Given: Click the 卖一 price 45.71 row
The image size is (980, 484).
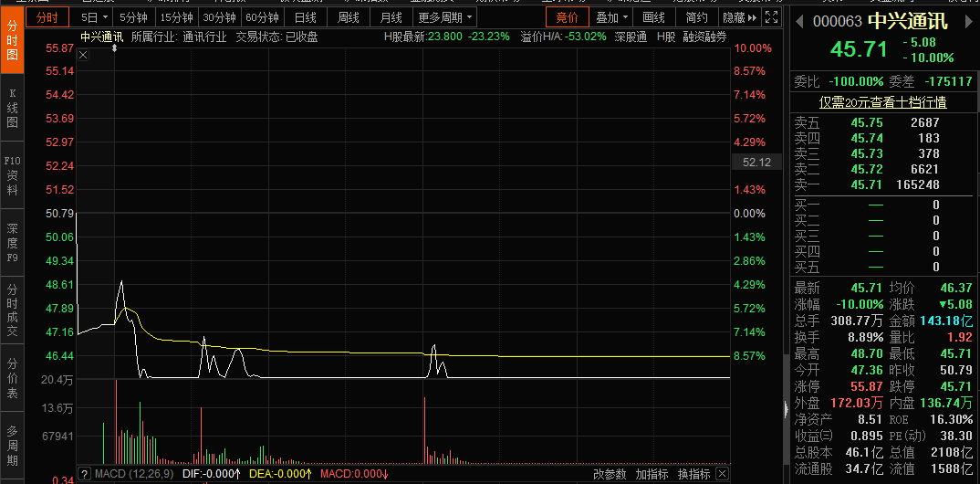Looking at the screenshot, I should 884,184.
